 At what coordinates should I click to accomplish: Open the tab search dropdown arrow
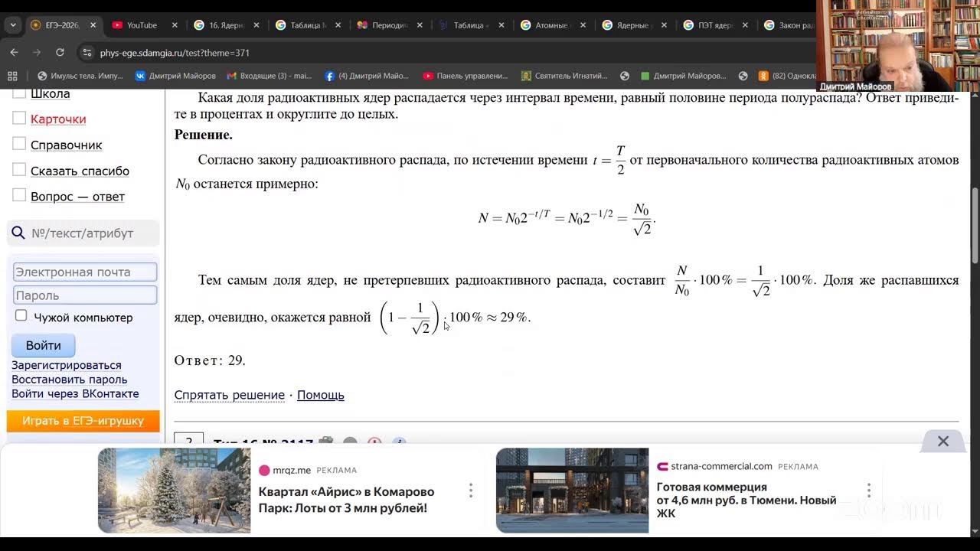12,25
